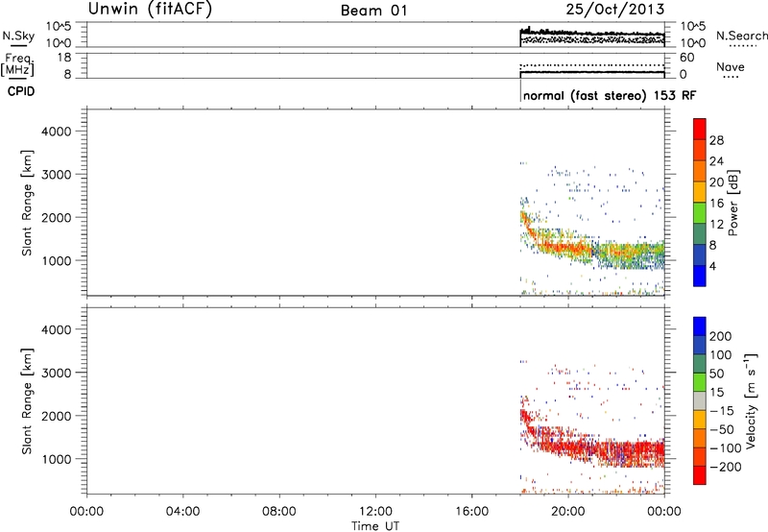Click velocity scale value 200
The height and width of the screenshot is (532, 768).
(721, 336)
